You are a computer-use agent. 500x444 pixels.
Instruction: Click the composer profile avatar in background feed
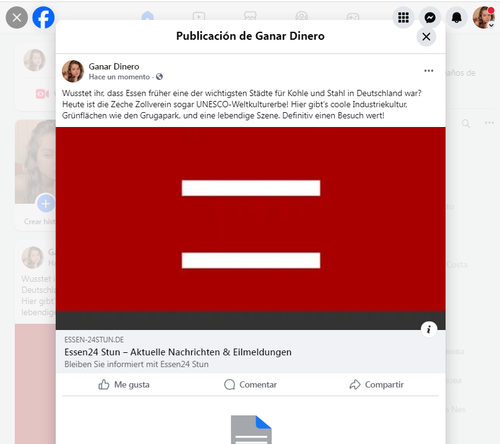pyautogui.click(x=35, y=60)
